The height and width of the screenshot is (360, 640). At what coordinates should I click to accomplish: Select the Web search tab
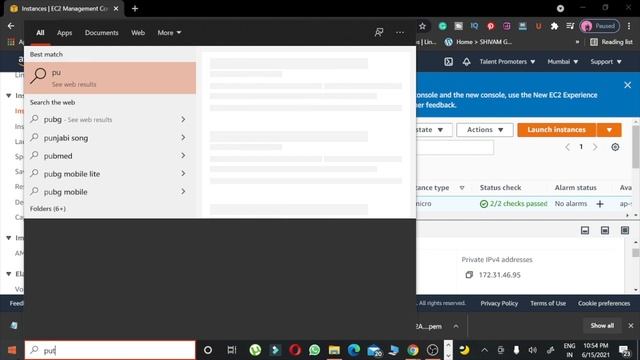pos(138,33)
